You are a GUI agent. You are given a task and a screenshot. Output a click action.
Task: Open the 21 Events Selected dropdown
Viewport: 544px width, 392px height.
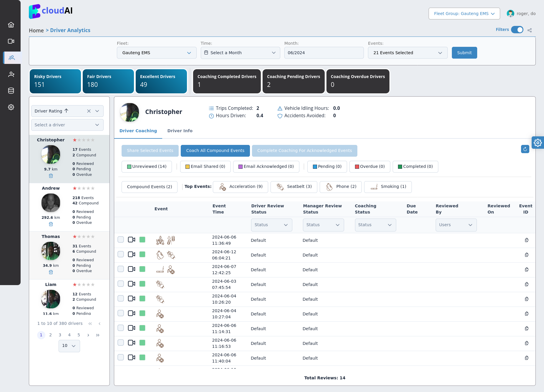407,53
